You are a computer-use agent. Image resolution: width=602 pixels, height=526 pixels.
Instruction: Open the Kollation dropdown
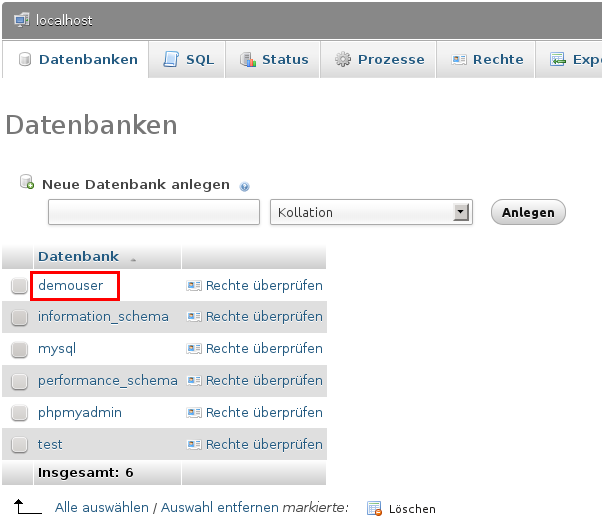371,212
